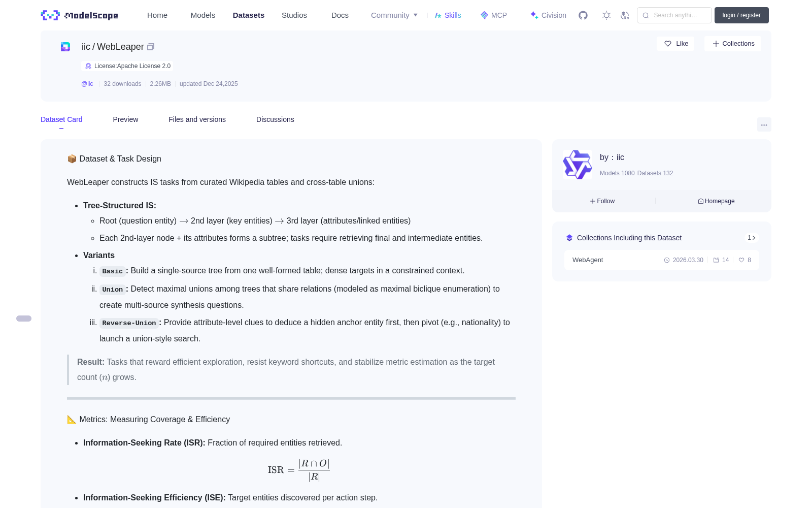Screen dimensions: 812x508
Task: Switch language with translate icon
Action: (625, 15)
